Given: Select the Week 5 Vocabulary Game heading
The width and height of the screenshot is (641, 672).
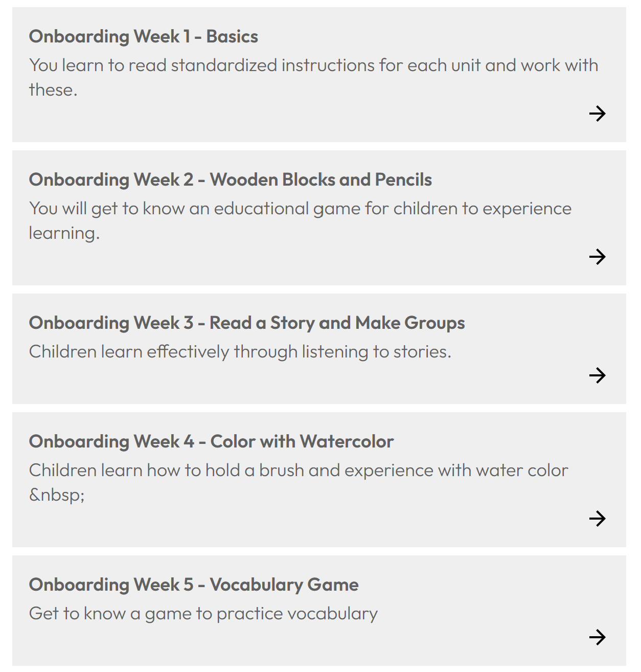Looking at the screenshot, I should pos(194,585).
